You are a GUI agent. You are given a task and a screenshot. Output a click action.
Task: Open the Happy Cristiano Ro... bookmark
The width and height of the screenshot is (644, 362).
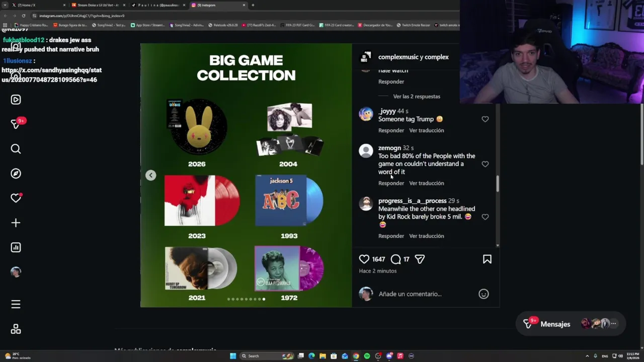pos(31,25)
